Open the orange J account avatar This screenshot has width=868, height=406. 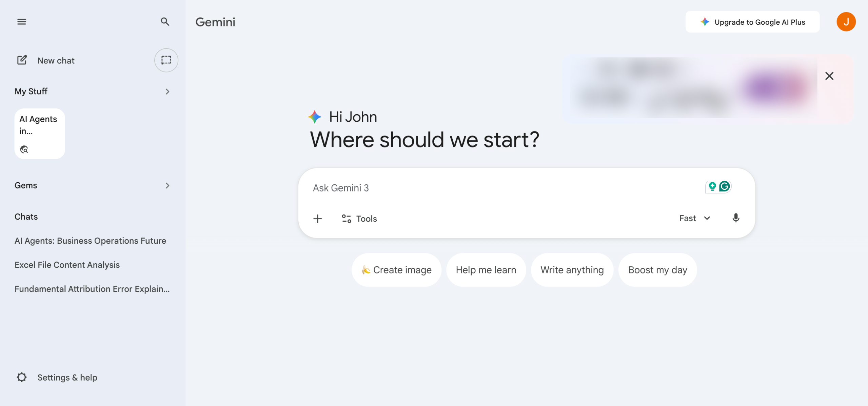pyautogui.click(x=846, y=22)
